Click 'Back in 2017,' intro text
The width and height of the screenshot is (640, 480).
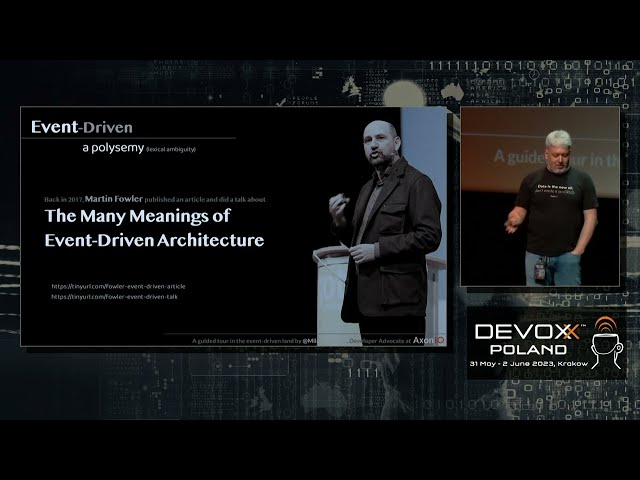[x=64, y=200]
